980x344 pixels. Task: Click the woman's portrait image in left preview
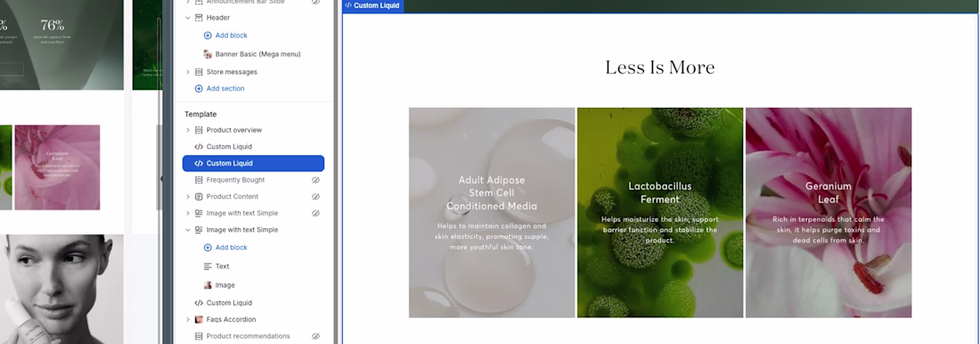tap(61, 289)
